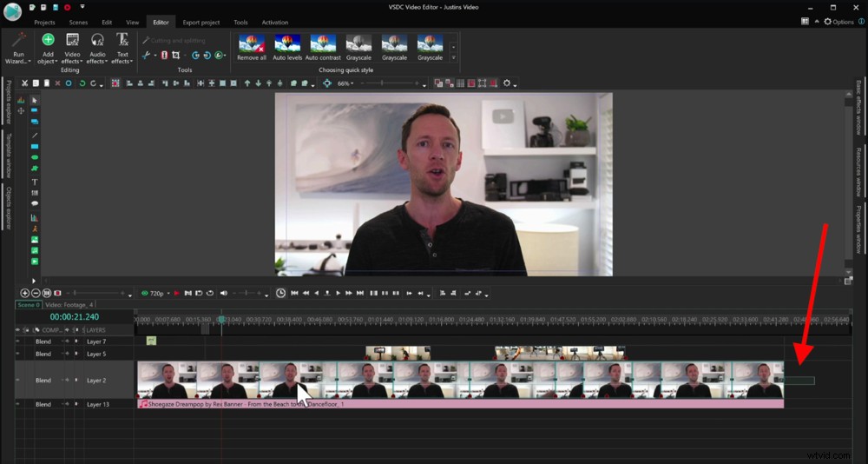This screenshot has width=868, height=464.
Task: Select the green Ellipse shape tool
Action: 35,157
